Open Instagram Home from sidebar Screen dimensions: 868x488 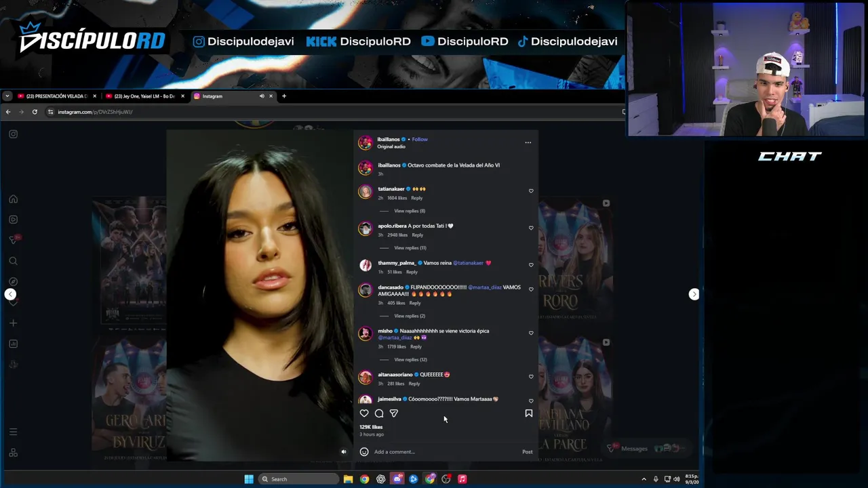coord(13,199)
